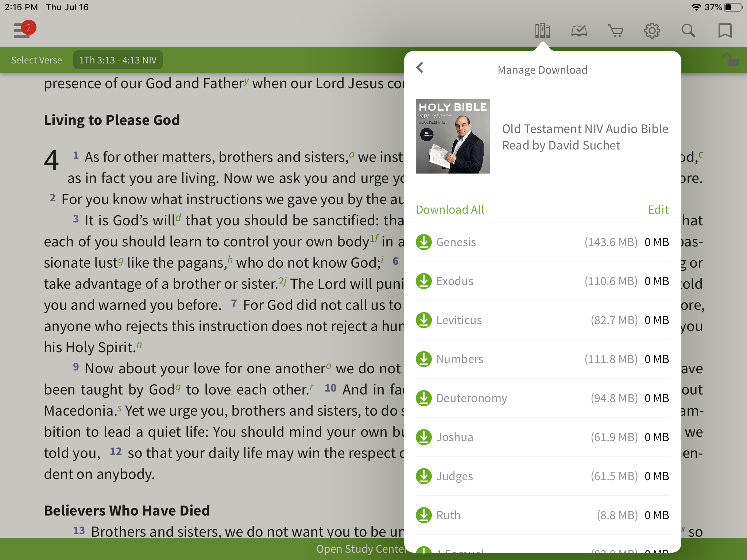Select the Ruth row title
Viewport: 747px width, 560px height.
[x=448, y=515]
